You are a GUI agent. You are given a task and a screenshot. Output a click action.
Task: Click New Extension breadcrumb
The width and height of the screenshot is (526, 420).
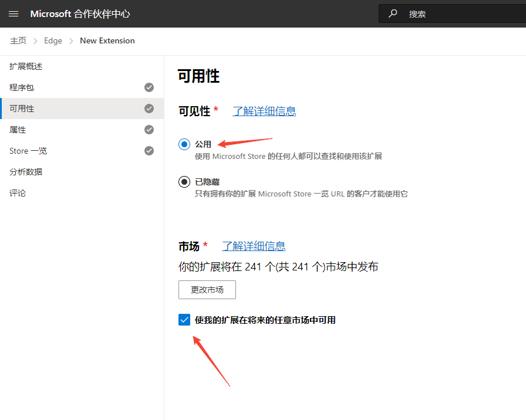pyautogui.click(x=107, y=40)
